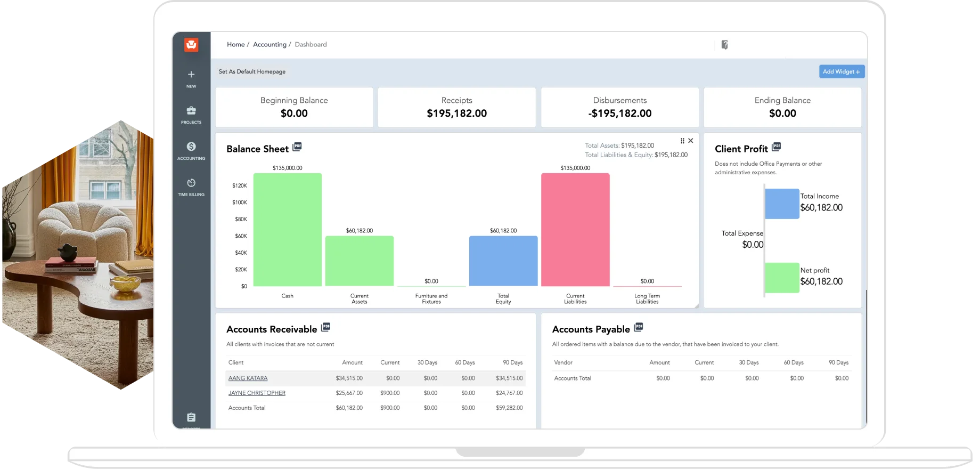Click the orange app logo icon
The width and height of the screenshot is (980, 469).
(x=191, y=45)
